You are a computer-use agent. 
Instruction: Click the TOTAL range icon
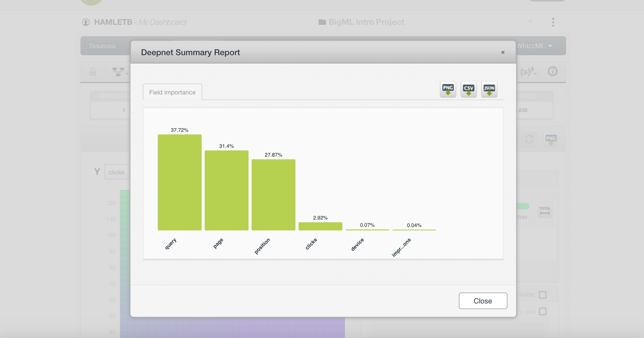point(545,210)
